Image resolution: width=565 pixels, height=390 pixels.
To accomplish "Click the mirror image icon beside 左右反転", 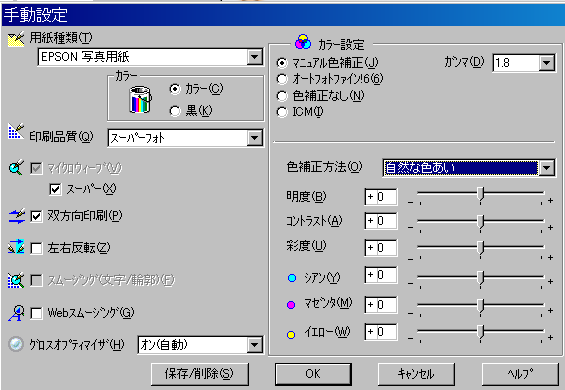I will click(16, 247).
